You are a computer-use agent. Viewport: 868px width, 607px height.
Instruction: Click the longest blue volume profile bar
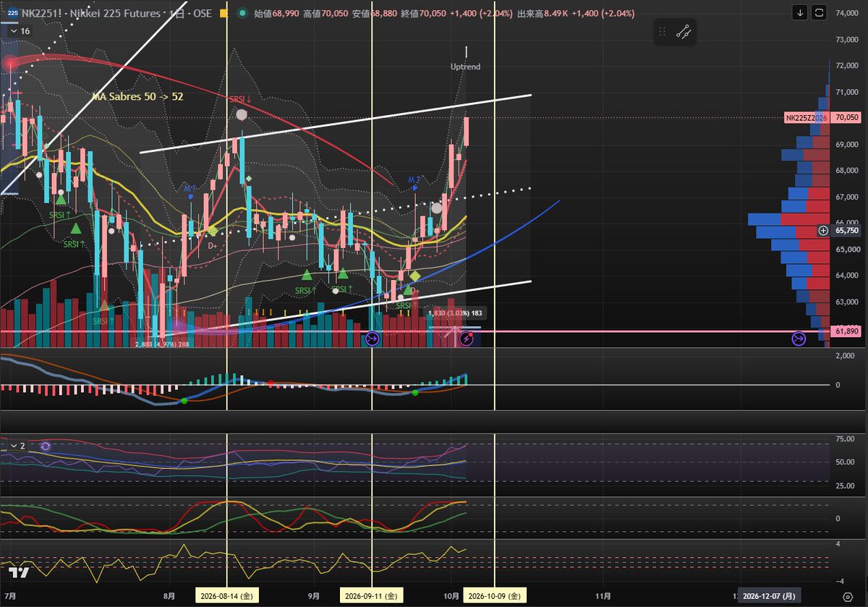(765, 219)
